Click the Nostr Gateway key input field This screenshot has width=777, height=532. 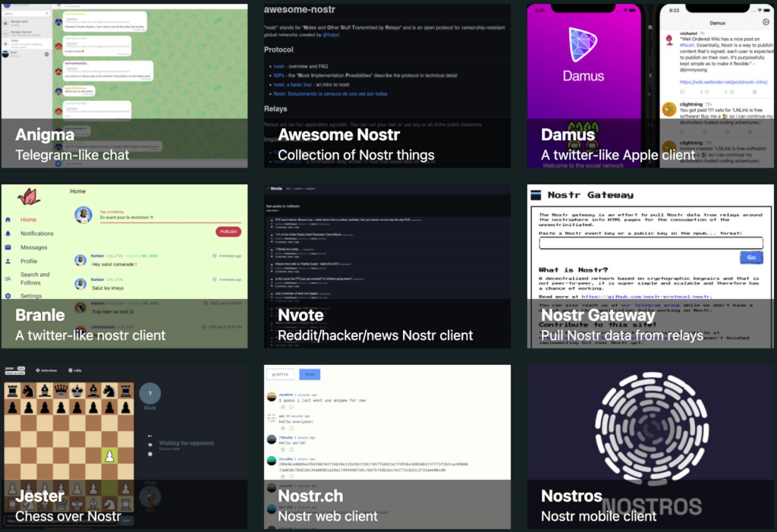click(x=650, y=244)
